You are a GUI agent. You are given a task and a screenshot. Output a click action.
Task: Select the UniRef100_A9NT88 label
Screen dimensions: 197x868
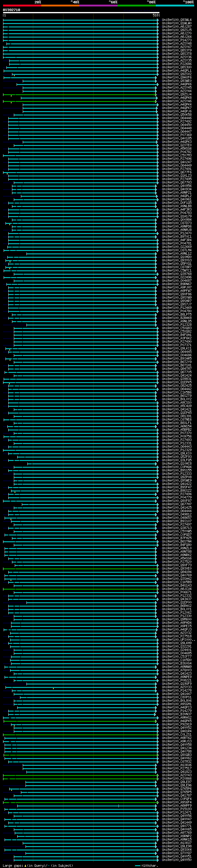pos(176,552)
